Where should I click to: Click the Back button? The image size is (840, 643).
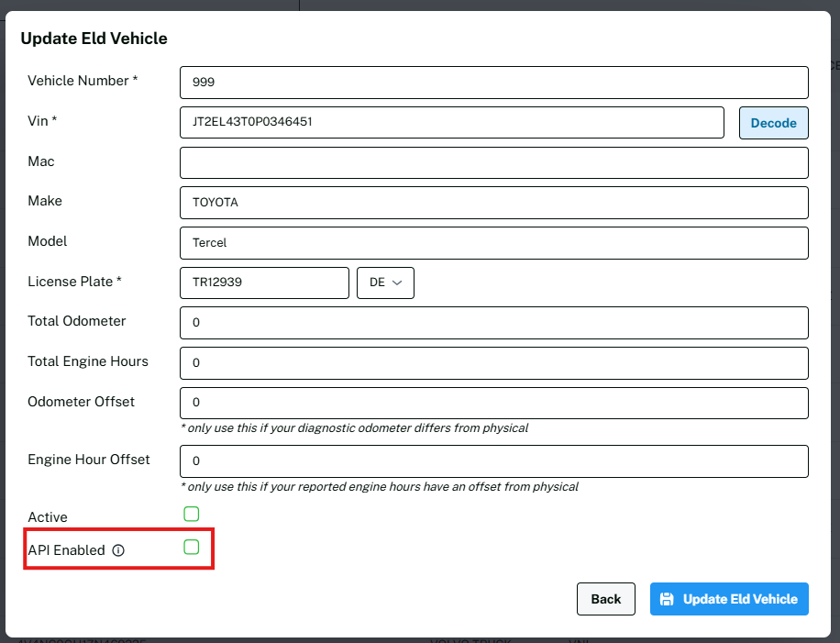coord(605,599)
